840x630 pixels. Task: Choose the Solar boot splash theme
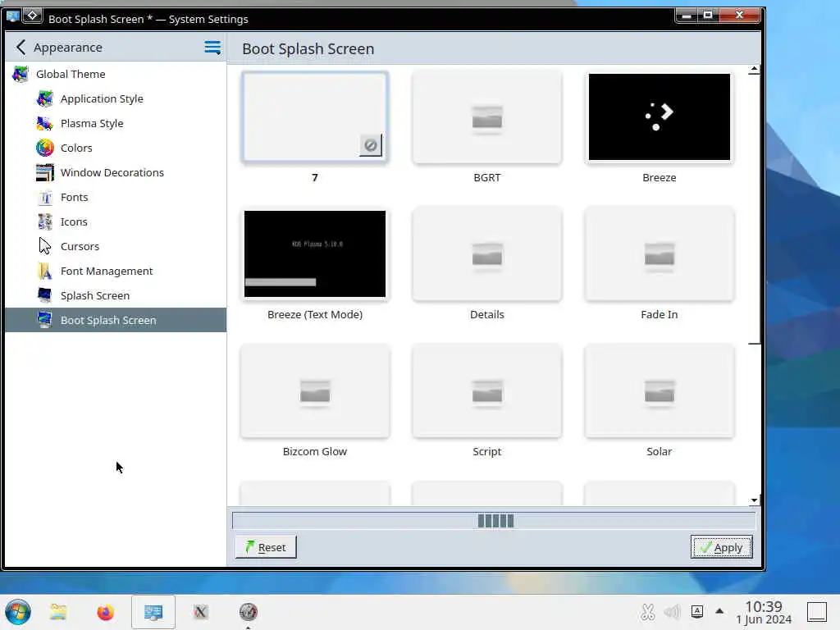pos(659,391)
